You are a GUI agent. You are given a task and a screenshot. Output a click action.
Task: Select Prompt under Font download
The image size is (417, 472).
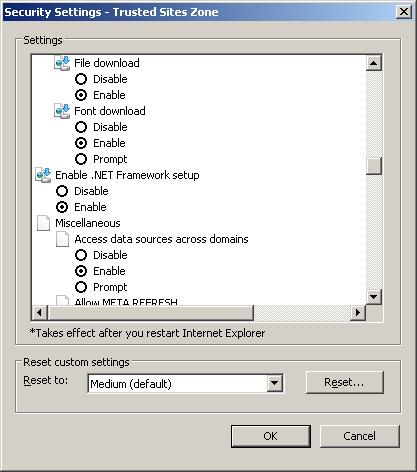81,159
